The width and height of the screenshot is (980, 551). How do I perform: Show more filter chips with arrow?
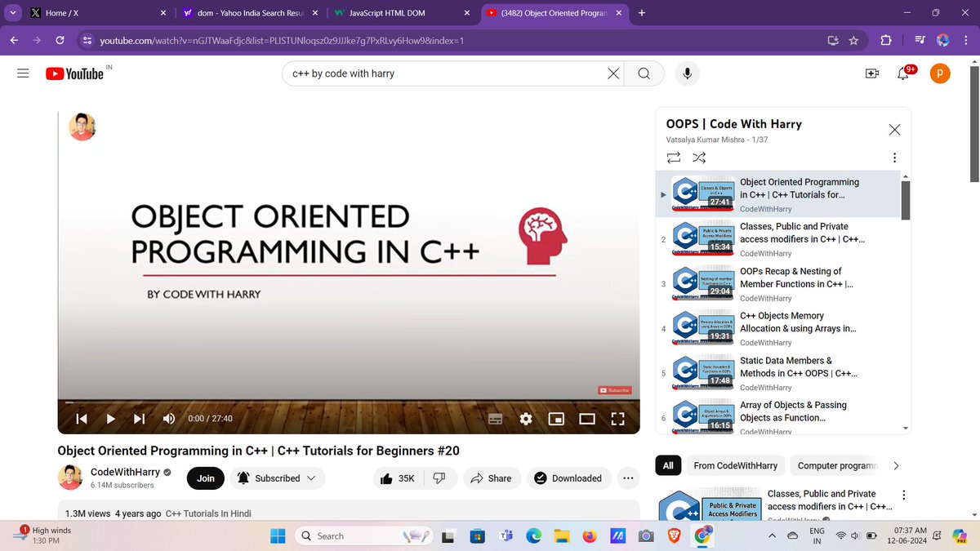point(896,465)
